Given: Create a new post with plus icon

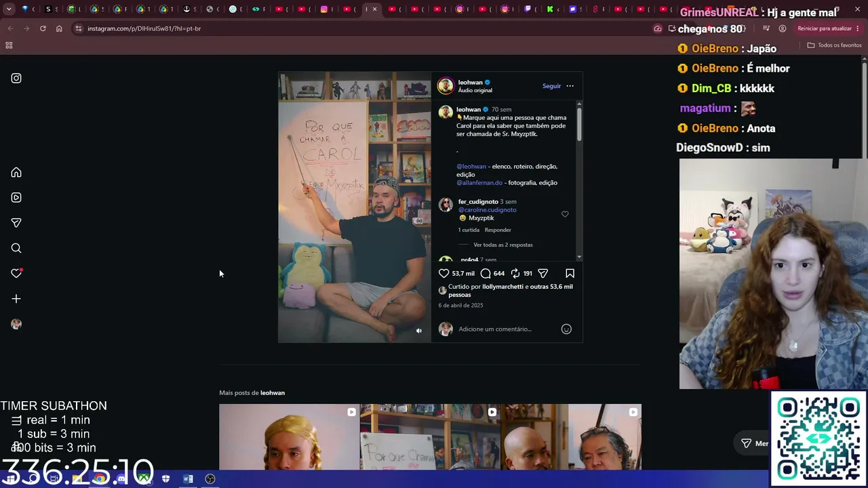Looking at the screenshot, I should click(16, 299).
